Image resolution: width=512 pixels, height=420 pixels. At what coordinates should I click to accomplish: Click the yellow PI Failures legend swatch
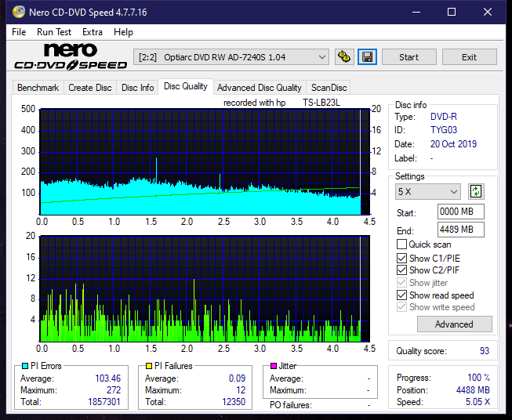(x=149, y=366)
